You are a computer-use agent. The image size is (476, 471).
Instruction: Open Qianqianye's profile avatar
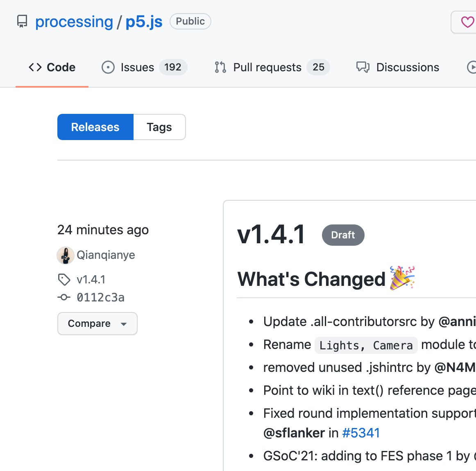pos(66,255)
